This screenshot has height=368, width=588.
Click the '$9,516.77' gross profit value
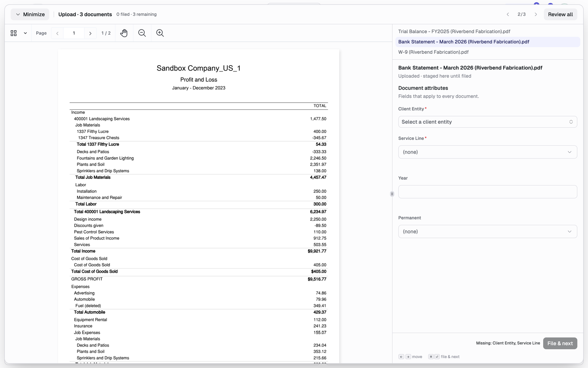(317, 279)
